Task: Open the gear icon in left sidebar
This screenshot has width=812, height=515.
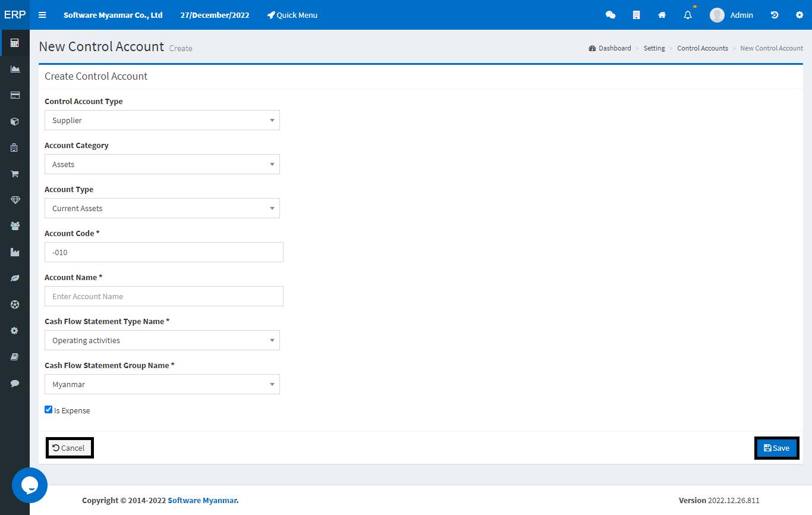Action: (x=15, y=331)
